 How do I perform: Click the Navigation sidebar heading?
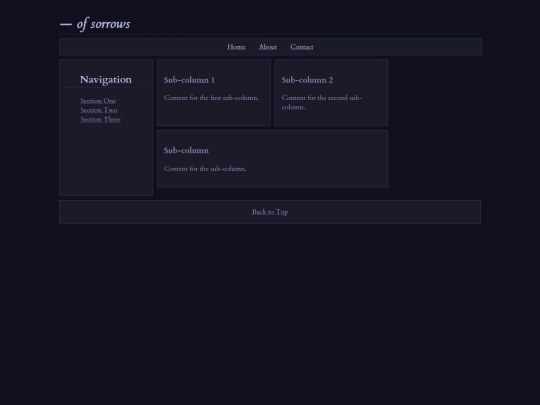coord(106,80)
